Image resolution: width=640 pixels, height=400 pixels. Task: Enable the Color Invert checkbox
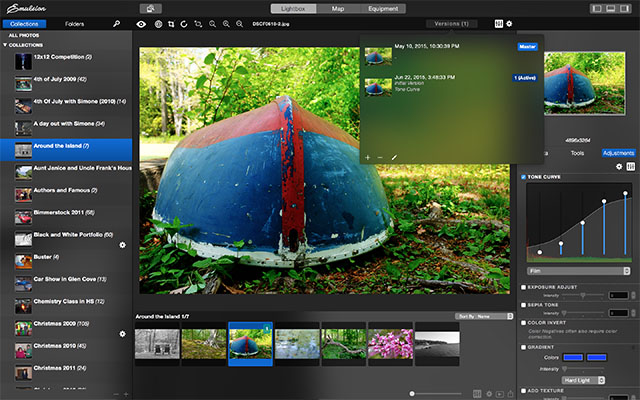point(523,323)
